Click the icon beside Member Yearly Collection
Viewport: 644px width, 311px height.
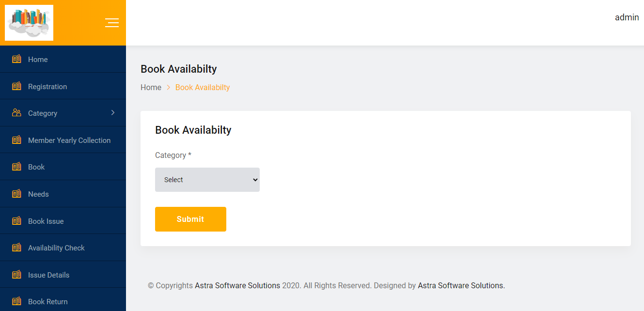(16, 140)
